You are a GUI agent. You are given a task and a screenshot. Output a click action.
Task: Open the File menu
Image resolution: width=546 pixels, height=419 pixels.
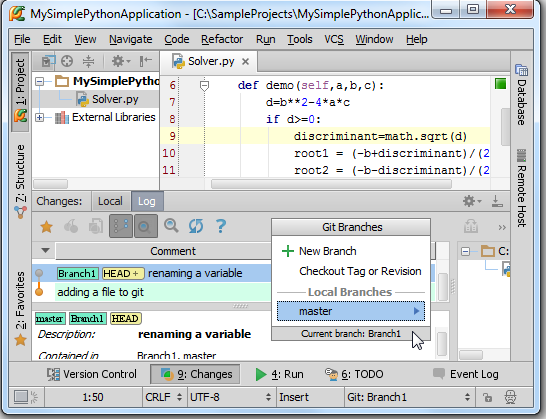[x=22, y=39]
